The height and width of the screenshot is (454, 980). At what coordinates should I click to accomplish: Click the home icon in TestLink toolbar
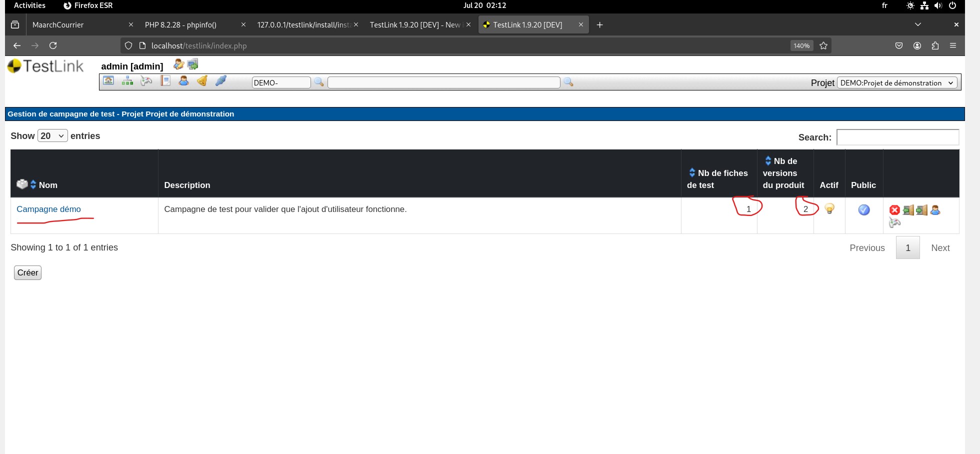click(x=108, y=81)
